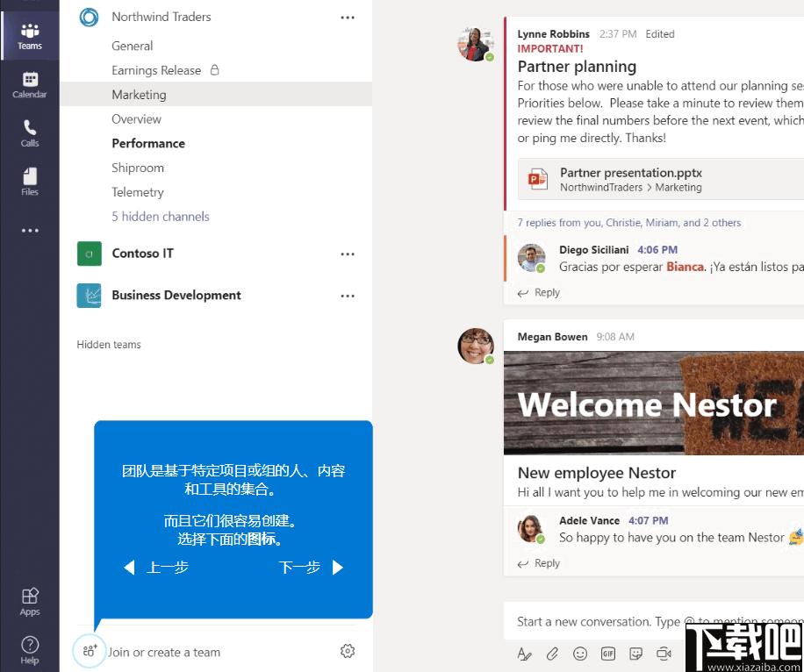Click the Join or create a team icon

[x=90, y=651]
